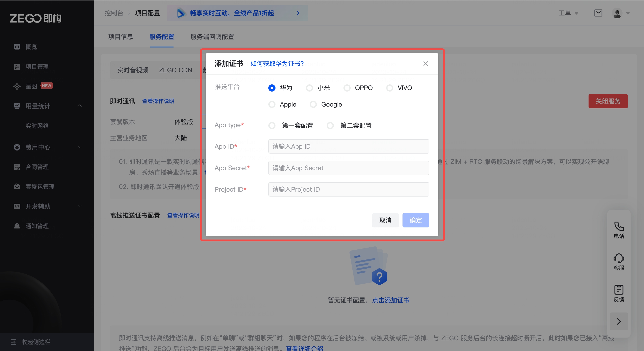
Task: Open the 如何获取华为证书? help link
Action: tap(277, 64)
